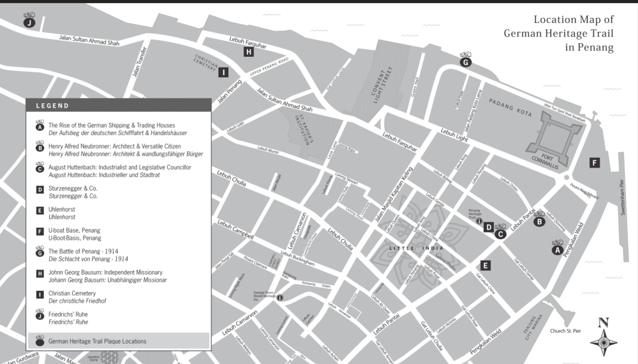This screenshot has width=638, height=364.
Task: Click the 'Jalan Penang' street label
Action: [x=230, y=92]
